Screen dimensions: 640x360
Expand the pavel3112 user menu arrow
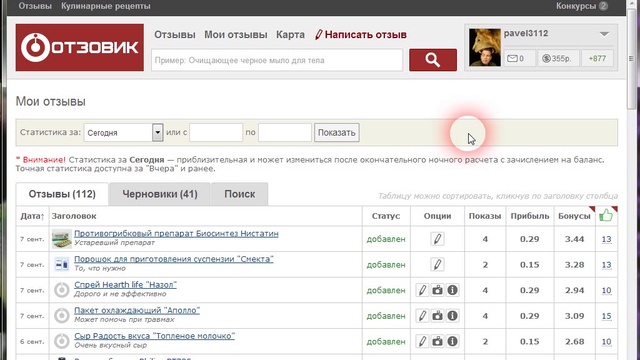(x=604, y=34)
